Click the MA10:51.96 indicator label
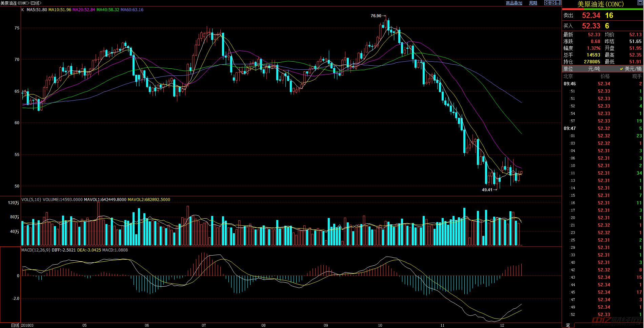644x328 pixels. point(60,10)
